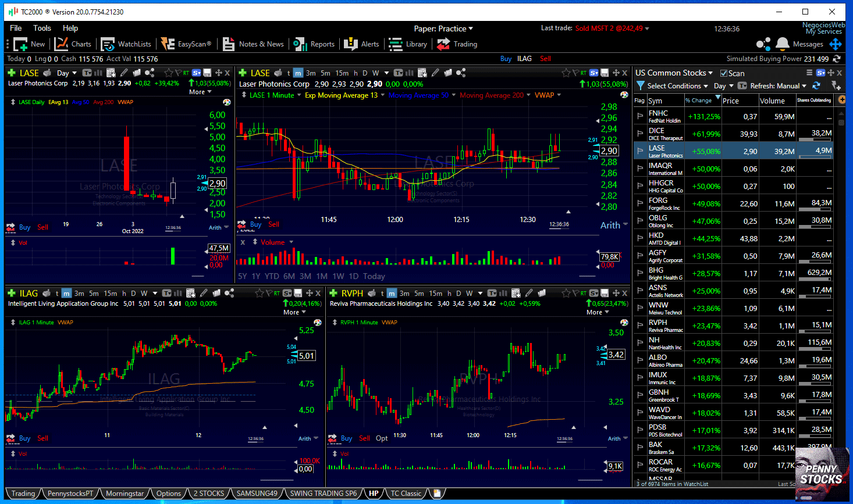Toggle the Scan checkbox

724,73
